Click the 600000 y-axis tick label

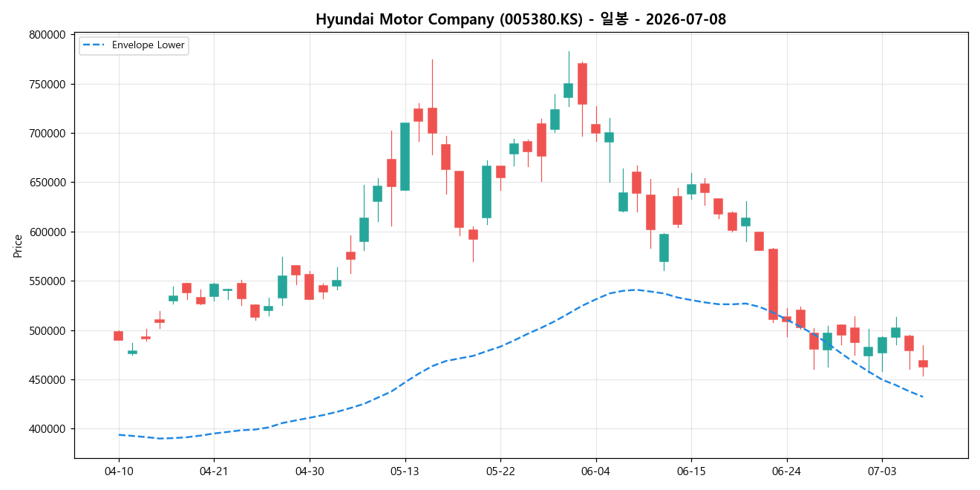(x=47, y=232)
